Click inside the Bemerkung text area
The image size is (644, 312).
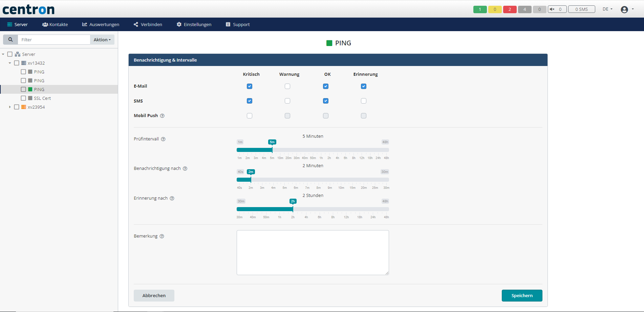(x=313, y=252)
